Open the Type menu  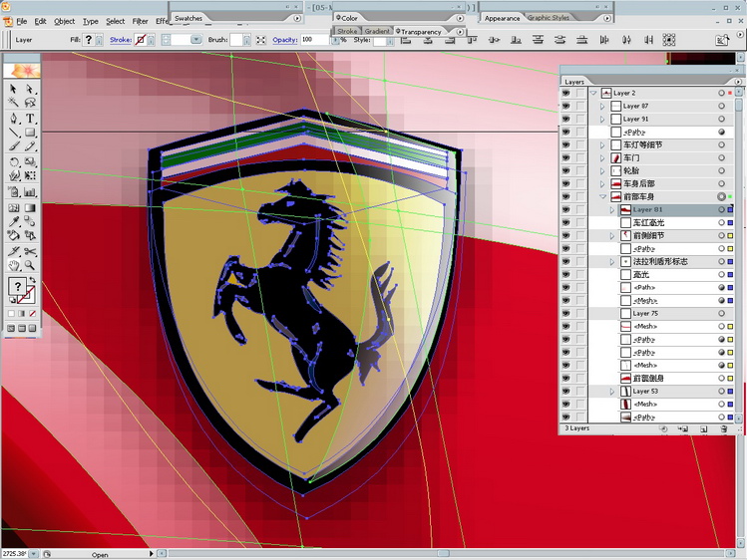91,21
